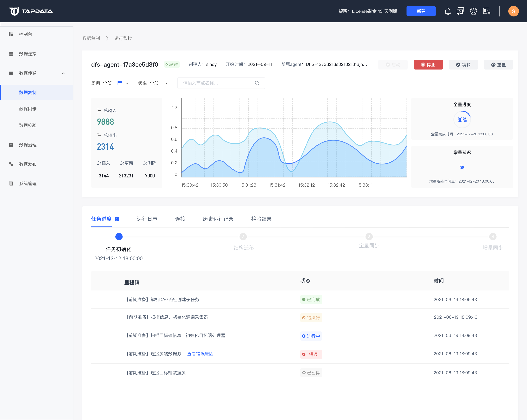Switch to the 历史运行记录 tab
The height and width of the screenshot is (420, 527).
click(x=218, y=219)
